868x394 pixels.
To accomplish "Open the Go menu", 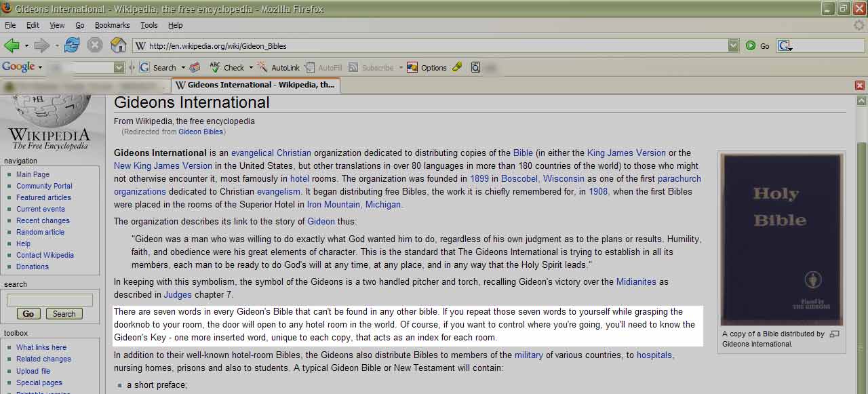I will tap(80, 25).
